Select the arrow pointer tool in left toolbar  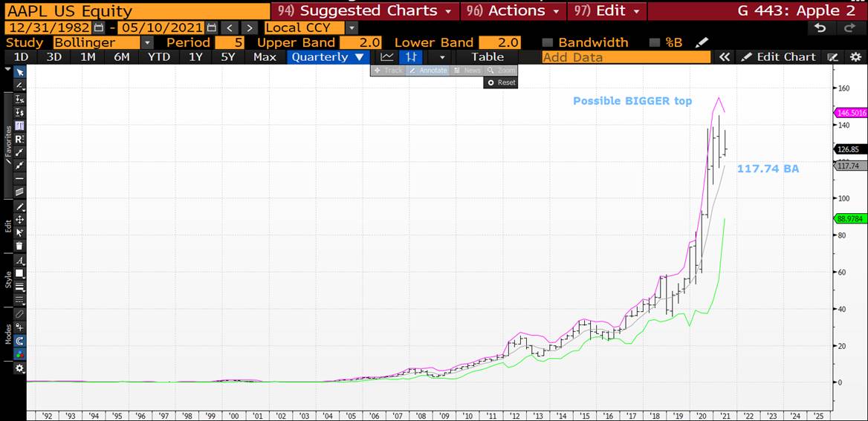(x=20, y=73)
